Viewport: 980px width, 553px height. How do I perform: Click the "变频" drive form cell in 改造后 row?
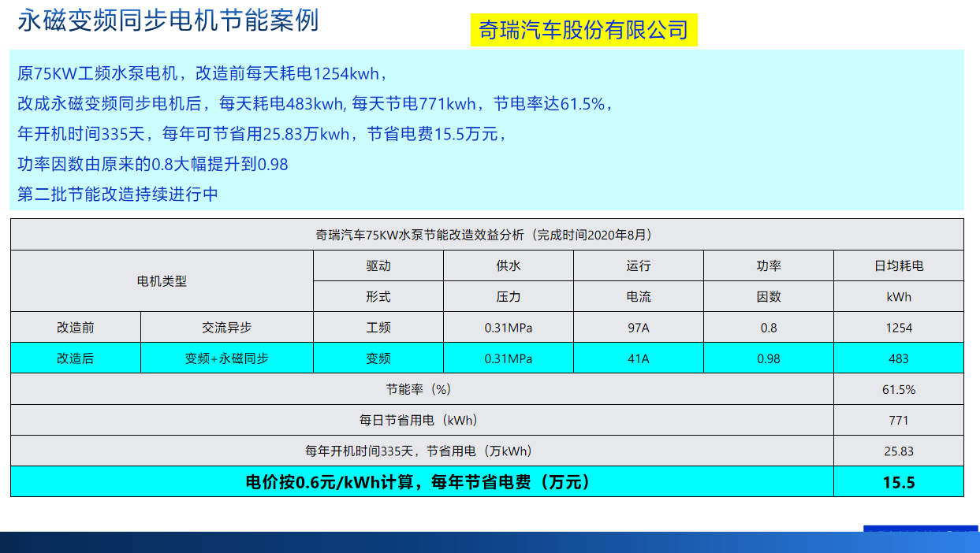[378, 358]
